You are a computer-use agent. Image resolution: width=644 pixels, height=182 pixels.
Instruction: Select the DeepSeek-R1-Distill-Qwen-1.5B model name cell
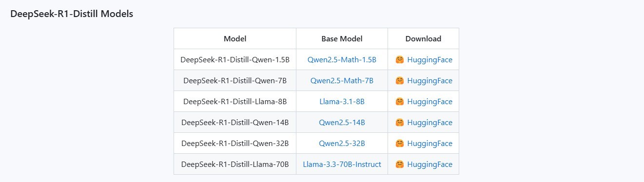click(235, 60)
